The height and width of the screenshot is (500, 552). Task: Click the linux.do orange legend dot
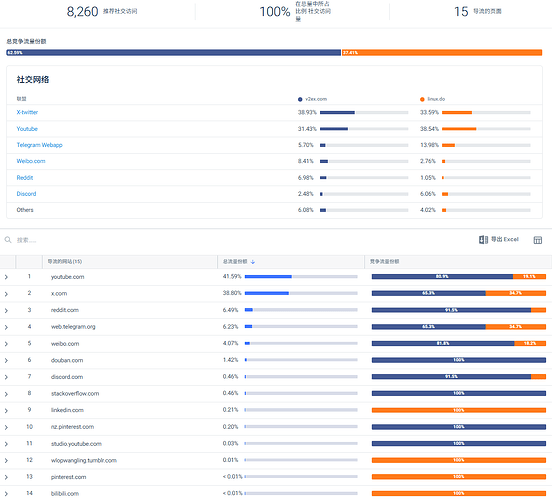[x=422, y=99]
